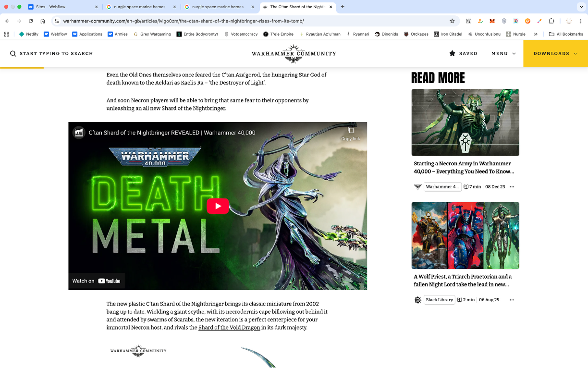Open the Wolf Priest, Triarch Praetorian article title
The image size is (588, 368).
[463, 281]
